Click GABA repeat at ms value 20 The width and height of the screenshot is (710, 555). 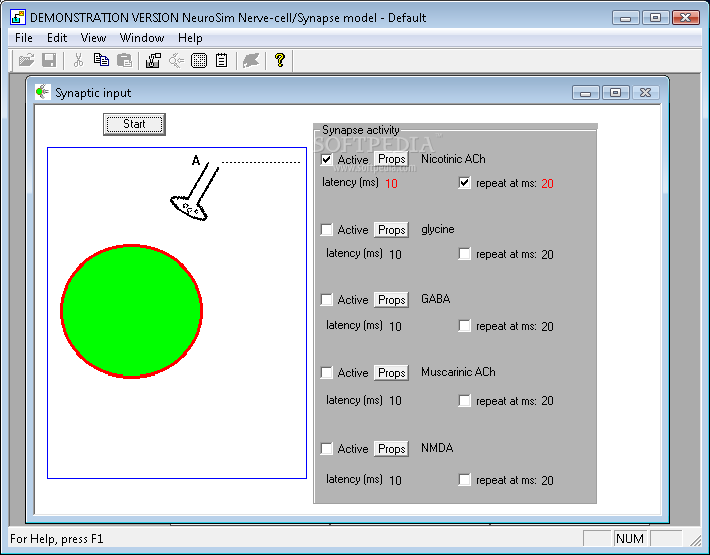(x=547, y=326)
